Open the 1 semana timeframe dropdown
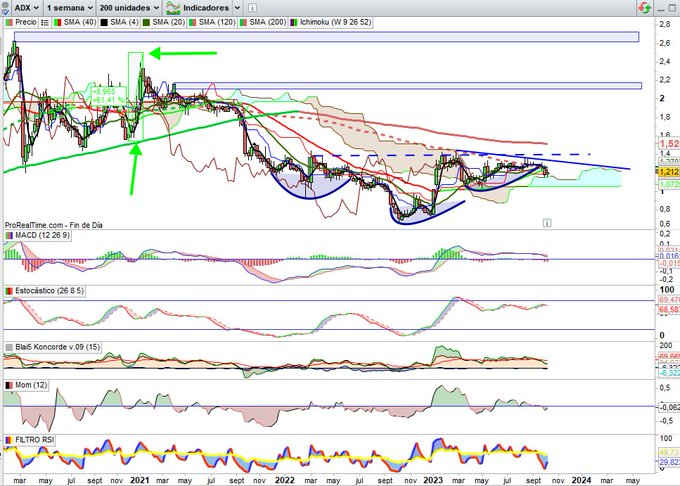Viewport: 680px width, 486px height. tap(69, 8)
